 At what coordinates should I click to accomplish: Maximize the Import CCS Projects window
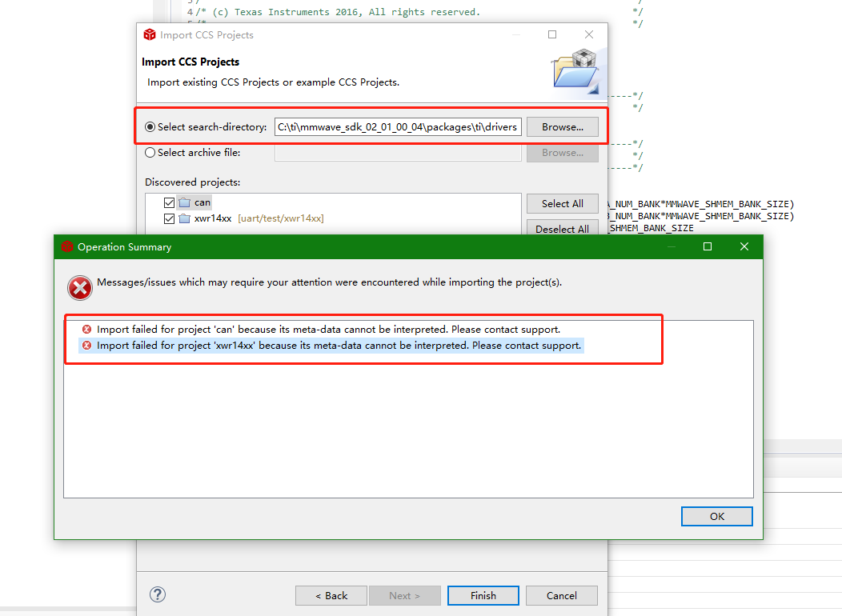(552, 34)
